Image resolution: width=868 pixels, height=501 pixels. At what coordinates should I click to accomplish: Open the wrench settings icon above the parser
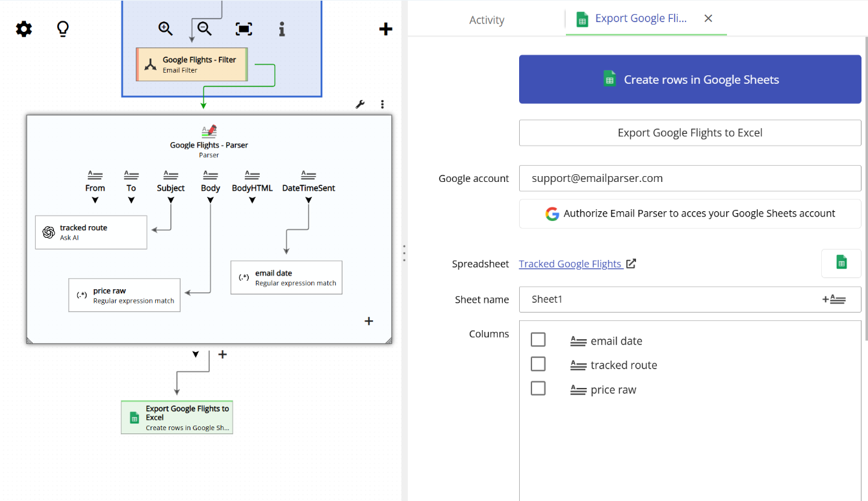click(360, 103)
